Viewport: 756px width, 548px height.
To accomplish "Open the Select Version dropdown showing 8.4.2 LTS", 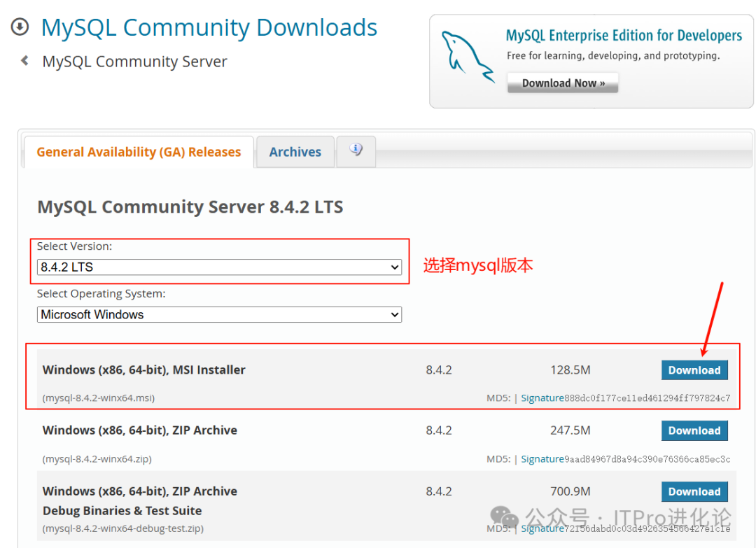I will coord(219,267).
